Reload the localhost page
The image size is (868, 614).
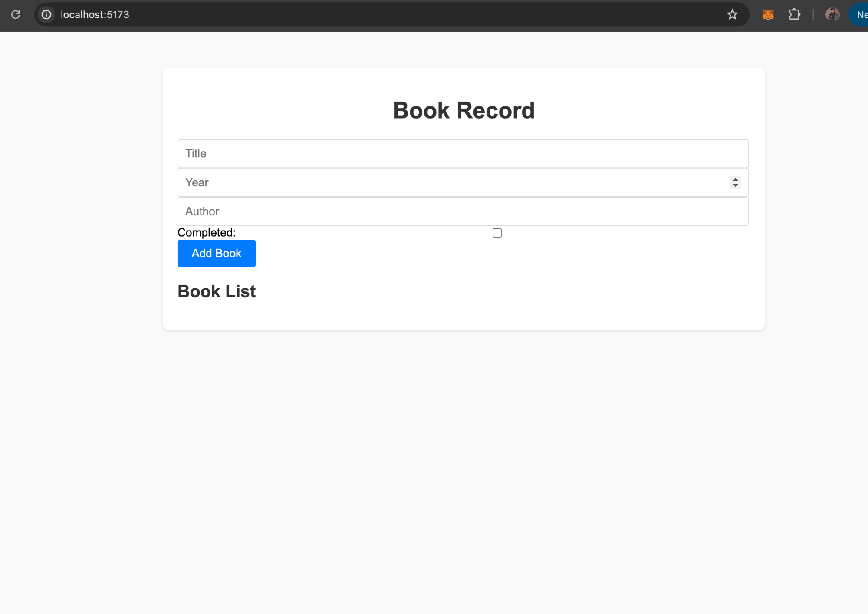tap(16, 14)
